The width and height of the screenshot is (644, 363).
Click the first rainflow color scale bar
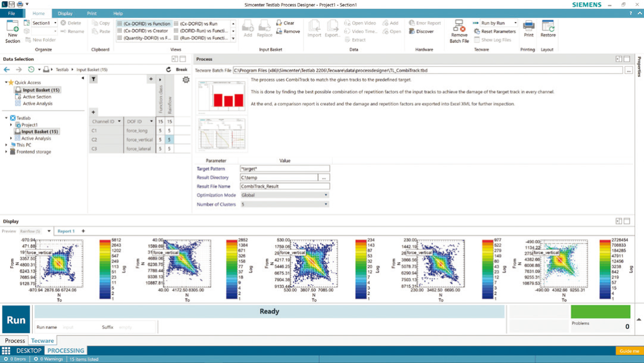click(105, 269)
